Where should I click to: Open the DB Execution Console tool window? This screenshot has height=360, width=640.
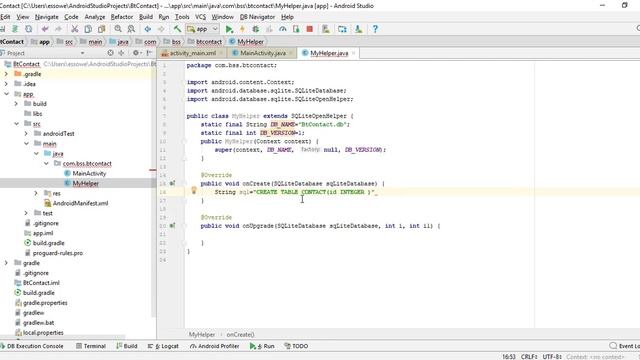pos(32,346)
